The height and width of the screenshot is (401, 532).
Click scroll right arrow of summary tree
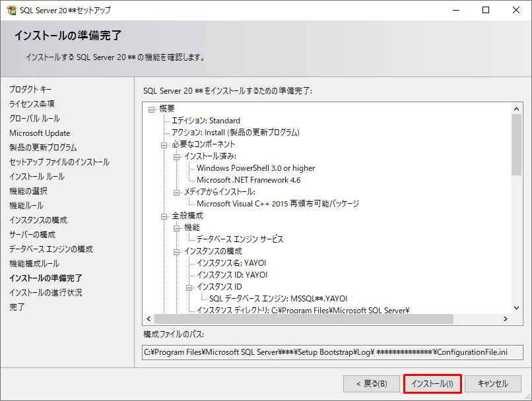pyautogui.click(x=506, y=319)
